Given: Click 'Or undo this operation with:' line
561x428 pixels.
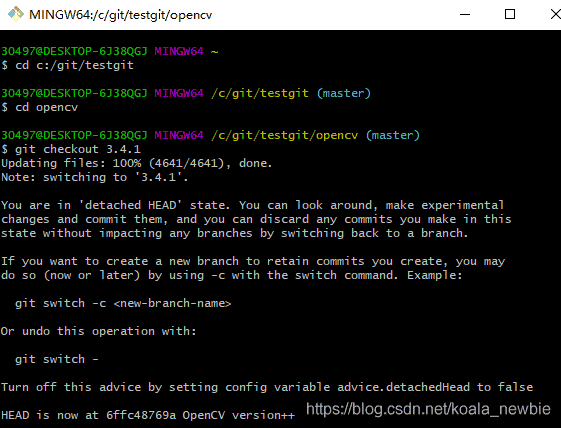Looking at the screenshot, I should 99,331.
